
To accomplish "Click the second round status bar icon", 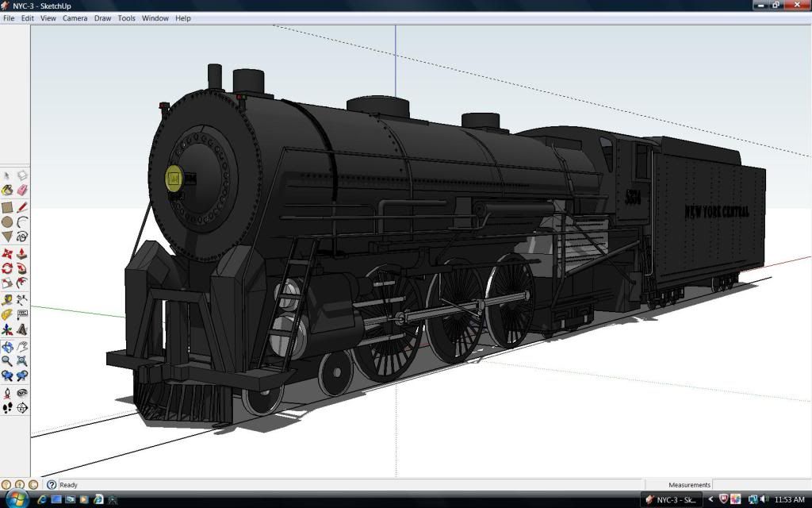I will [x=20, y=485].
